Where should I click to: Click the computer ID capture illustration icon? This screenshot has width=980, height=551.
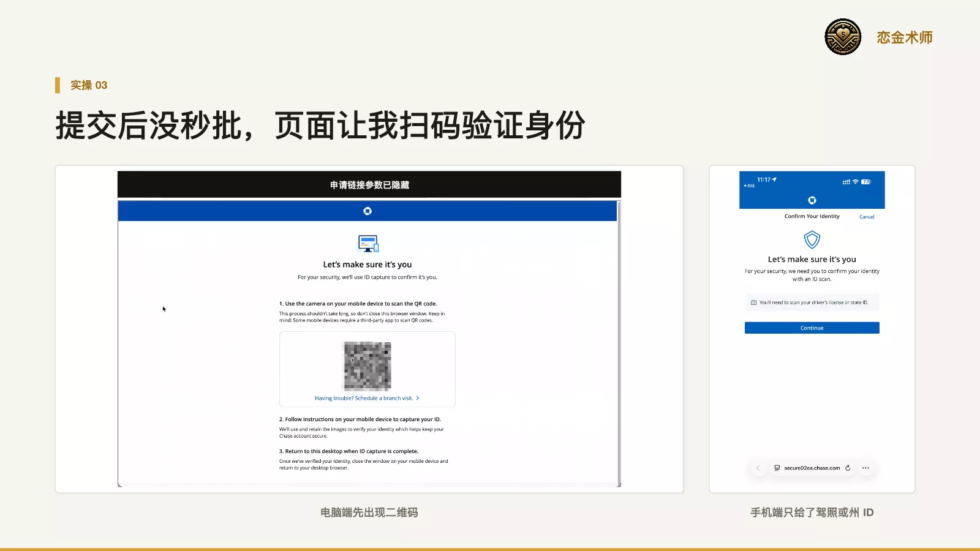[x=368, y=244]
